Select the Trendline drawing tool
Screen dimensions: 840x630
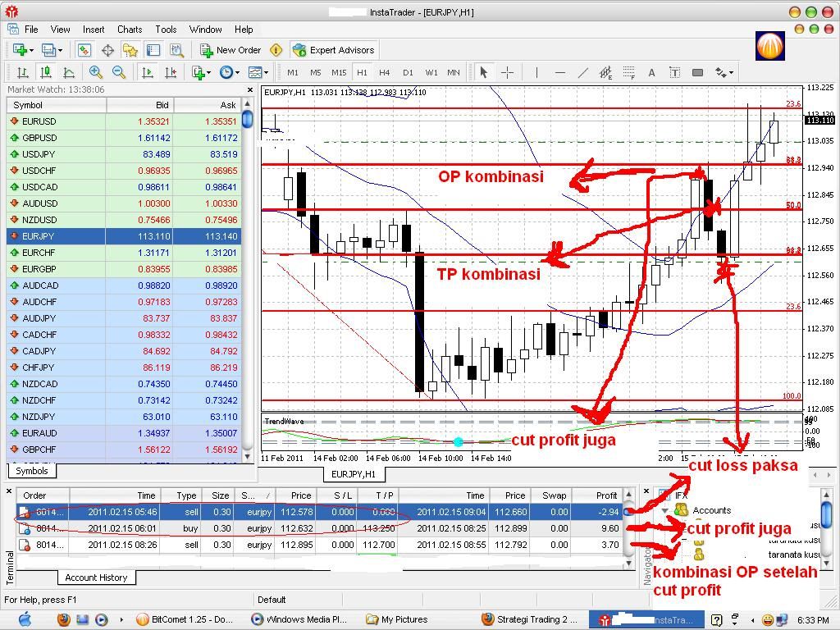(x=583, y=72)
